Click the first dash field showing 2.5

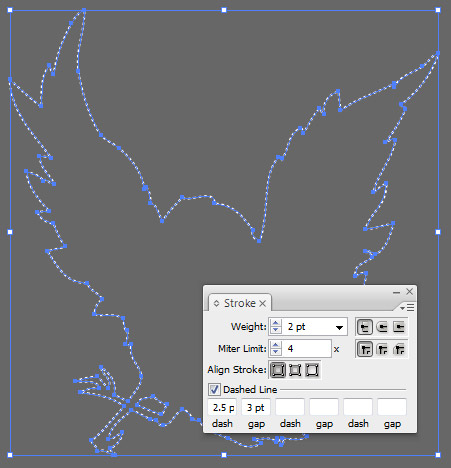click(222, 407)
